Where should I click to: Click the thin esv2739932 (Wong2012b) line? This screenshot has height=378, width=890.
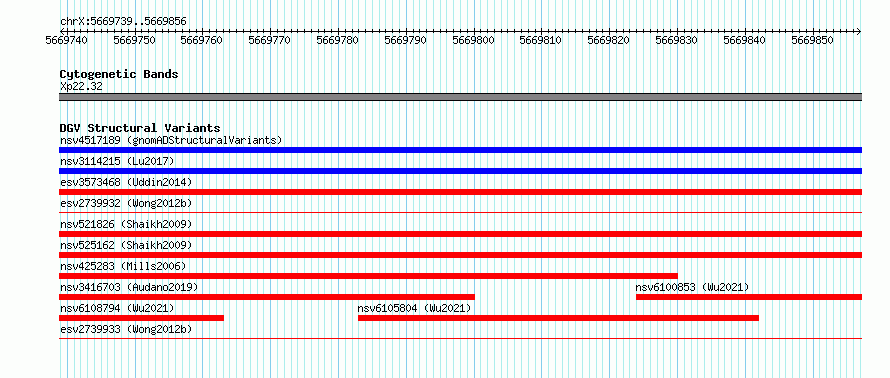tap(460, 213)
